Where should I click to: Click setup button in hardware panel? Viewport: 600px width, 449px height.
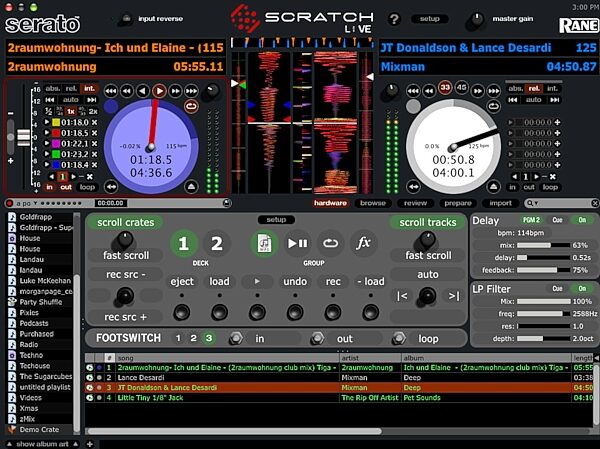(x=276, y=220)
